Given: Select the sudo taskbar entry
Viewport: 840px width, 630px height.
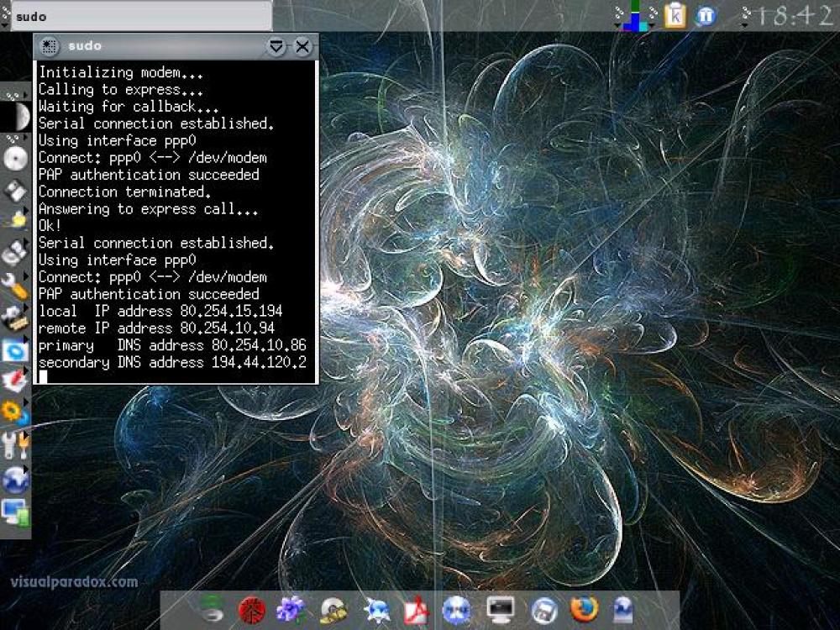Looking at the screenshot, I should [141, 16].
